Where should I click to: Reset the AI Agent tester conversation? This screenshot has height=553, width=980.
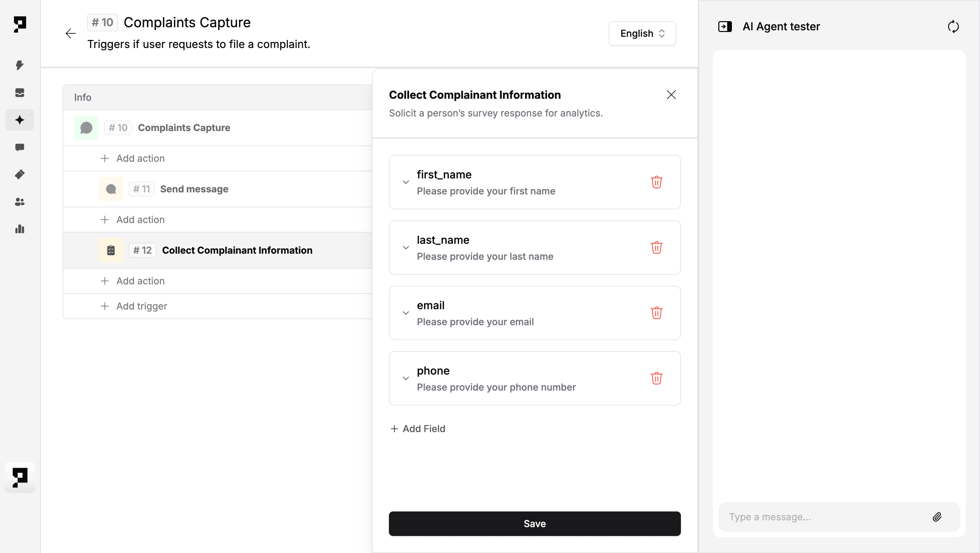pyautogui.click(x=953, y=27)
